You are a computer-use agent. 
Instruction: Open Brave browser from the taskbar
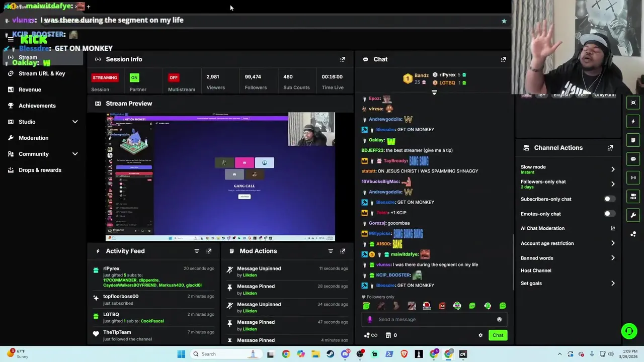point(404,354)
